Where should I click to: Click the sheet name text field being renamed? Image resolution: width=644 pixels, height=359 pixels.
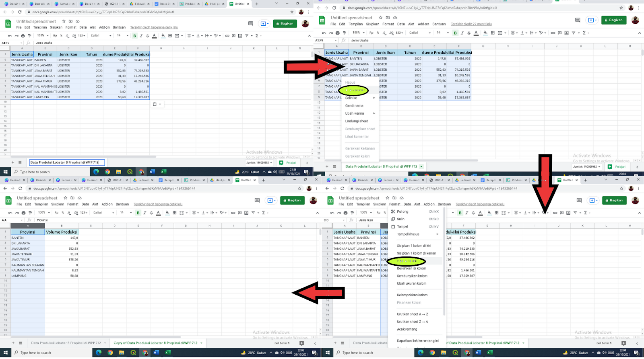point(66,162)
